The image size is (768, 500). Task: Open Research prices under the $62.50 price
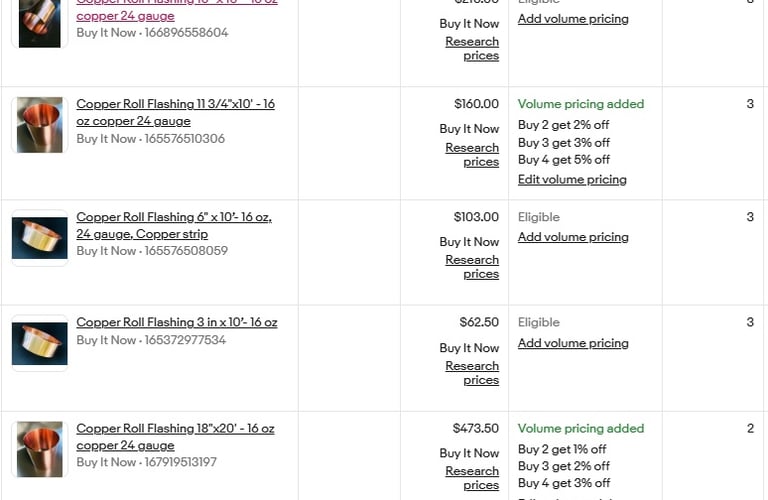(472, 372)
